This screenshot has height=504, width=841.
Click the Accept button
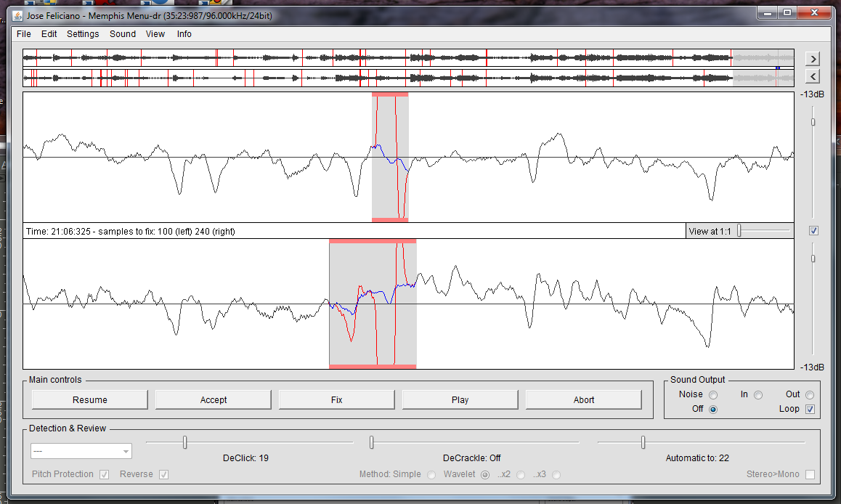(x=214, y=400)
